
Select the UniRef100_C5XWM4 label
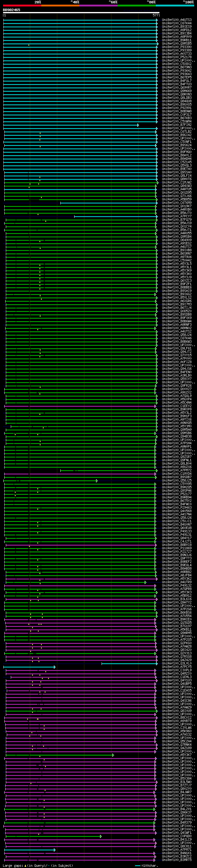[176, 121]
